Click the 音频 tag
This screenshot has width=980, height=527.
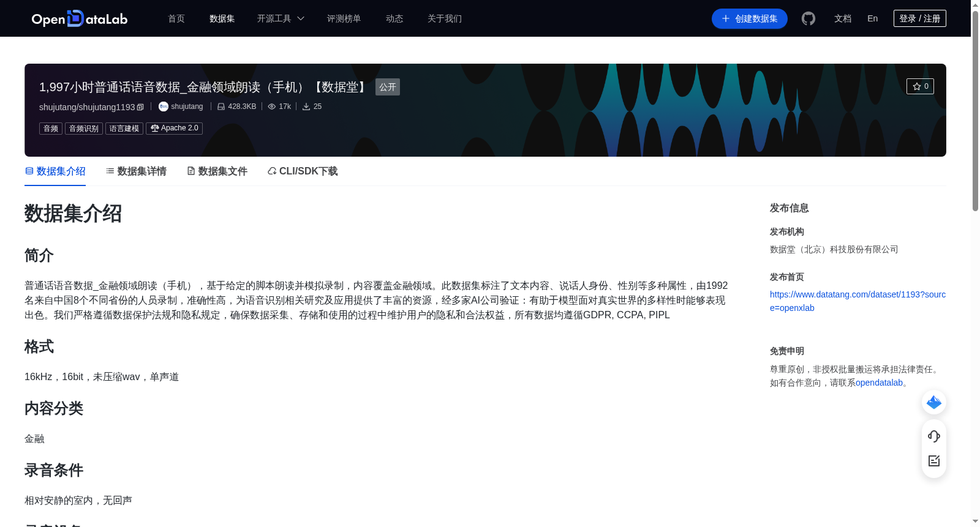point(51,129)
